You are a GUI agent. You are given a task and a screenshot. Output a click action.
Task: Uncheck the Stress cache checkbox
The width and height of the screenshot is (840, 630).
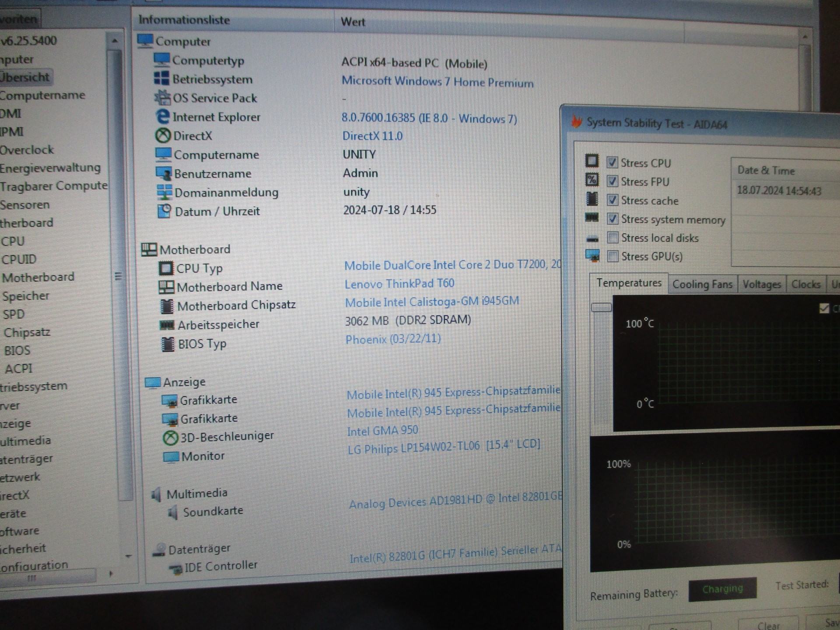tap(612, 200)
